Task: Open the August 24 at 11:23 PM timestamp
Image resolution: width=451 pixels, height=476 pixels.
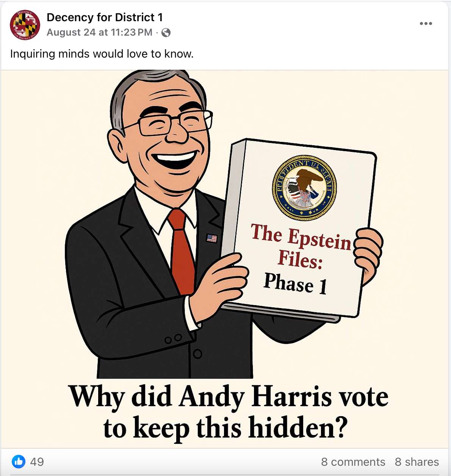Action: (x=99, y=33)
